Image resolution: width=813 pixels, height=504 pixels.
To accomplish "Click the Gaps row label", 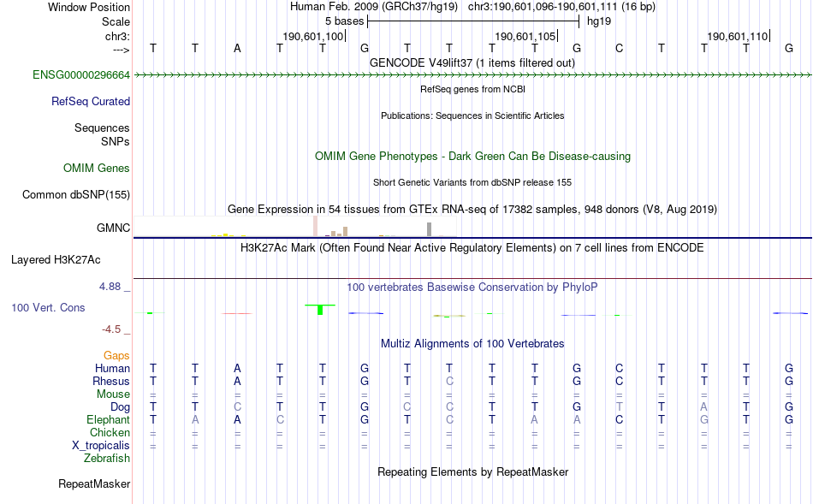I will [x=116, y=356].
